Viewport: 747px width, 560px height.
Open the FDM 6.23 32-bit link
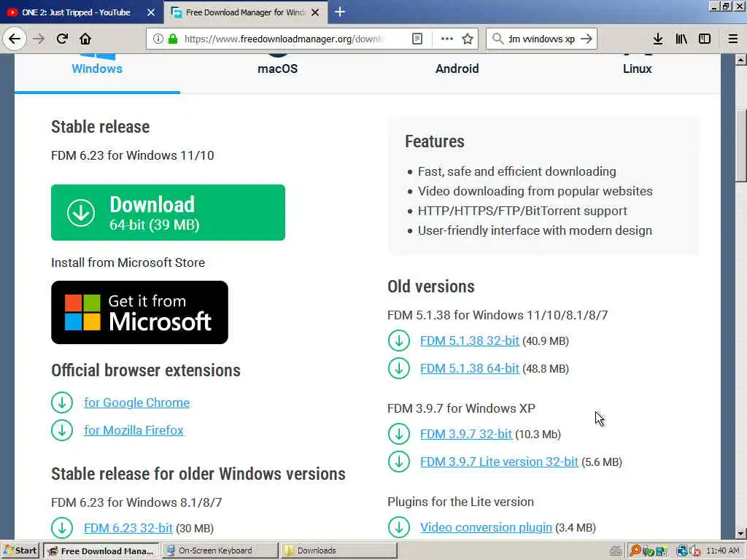tap(128, 528)
